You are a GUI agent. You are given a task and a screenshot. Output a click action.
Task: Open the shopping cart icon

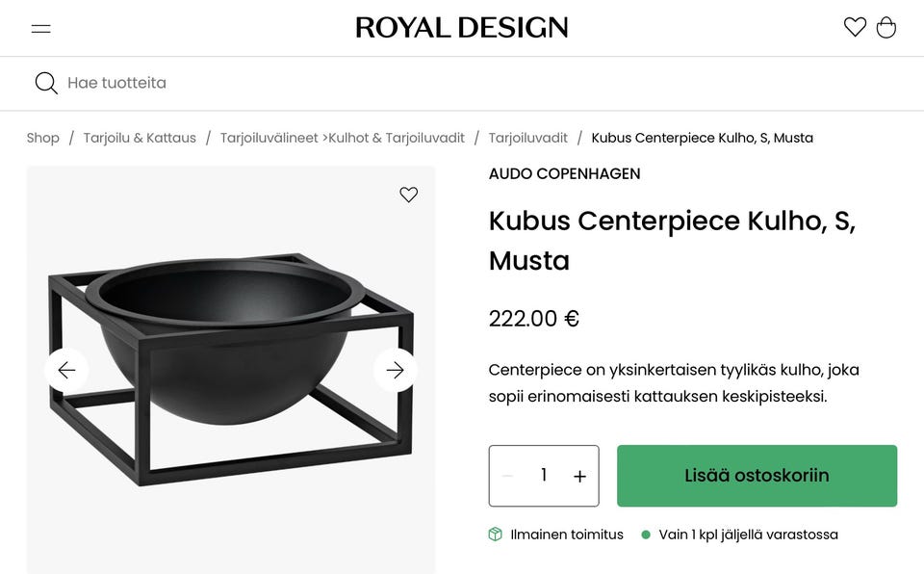pos(885,27)
